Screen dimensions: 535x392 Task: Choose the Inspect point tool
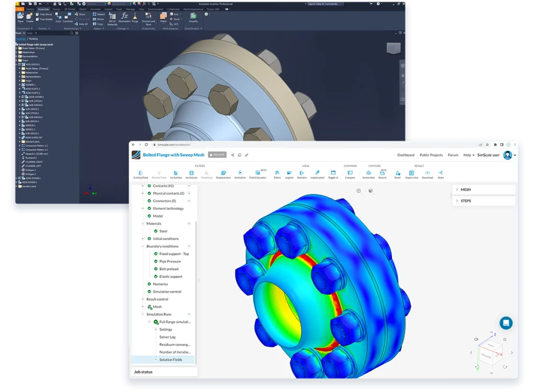[317, 173]
